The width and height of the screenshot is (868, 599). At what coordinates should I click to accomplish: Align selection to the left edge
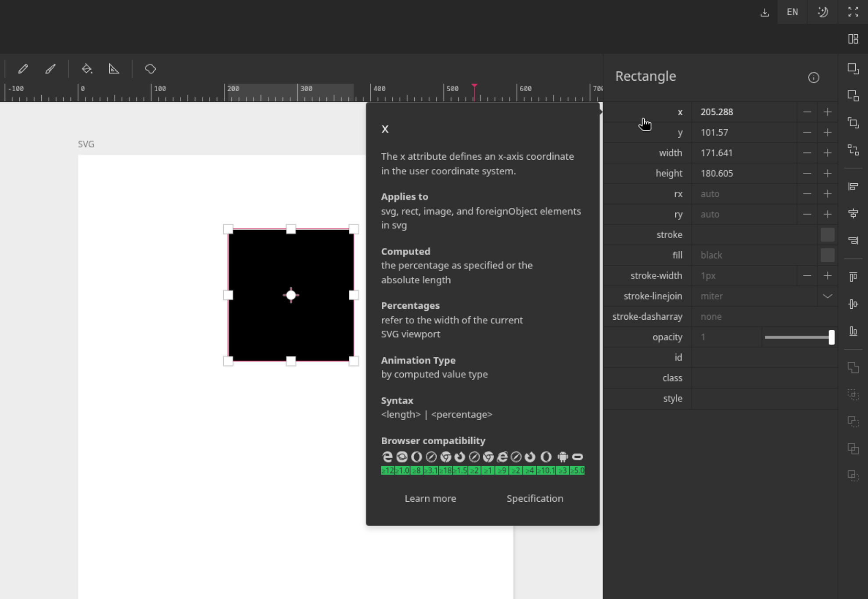point(853,187)
